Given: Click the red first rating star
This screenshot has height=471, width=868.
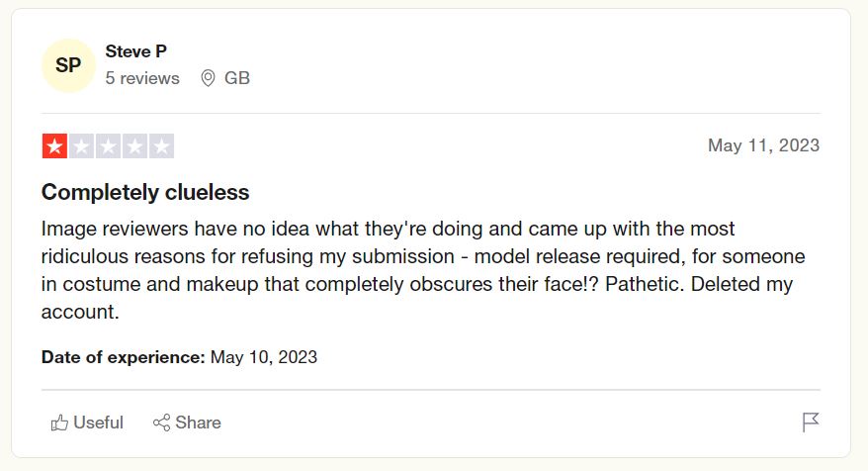Looking at the screenshot, I should (x=54, y=146).
